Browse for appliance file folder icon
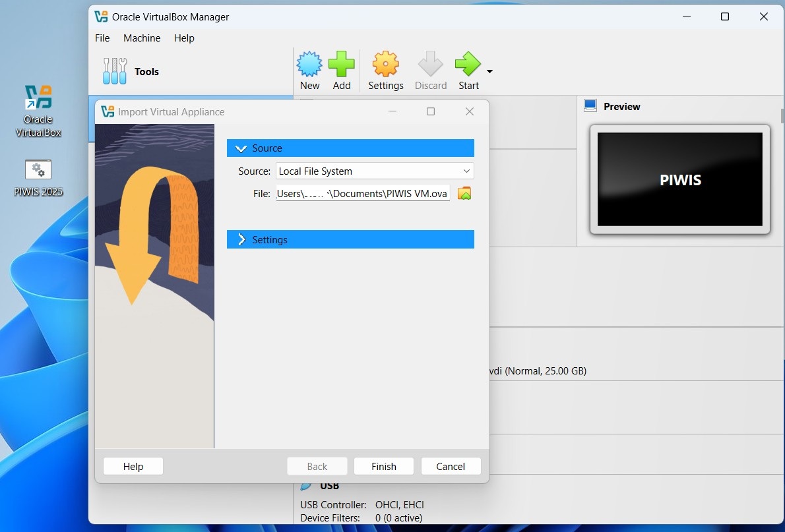Viewport: 785px width, 532px height. 464,193
